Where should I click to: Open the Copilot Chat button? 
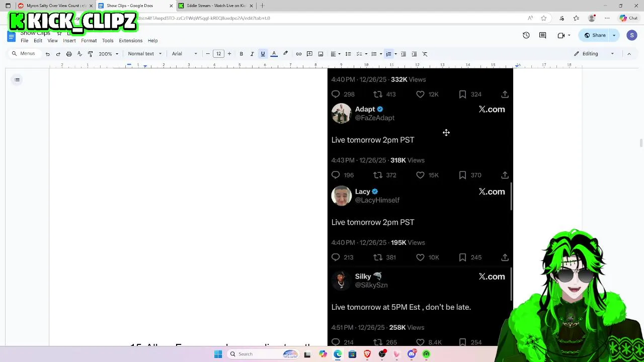tap(629, 18)
